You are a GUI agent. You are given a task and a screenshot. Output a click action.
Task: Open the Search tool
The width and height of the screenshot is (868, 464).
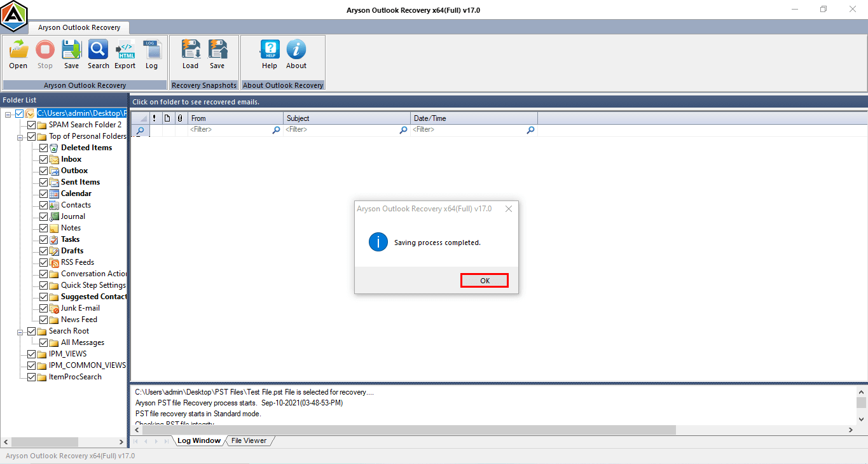click(98, 54)
